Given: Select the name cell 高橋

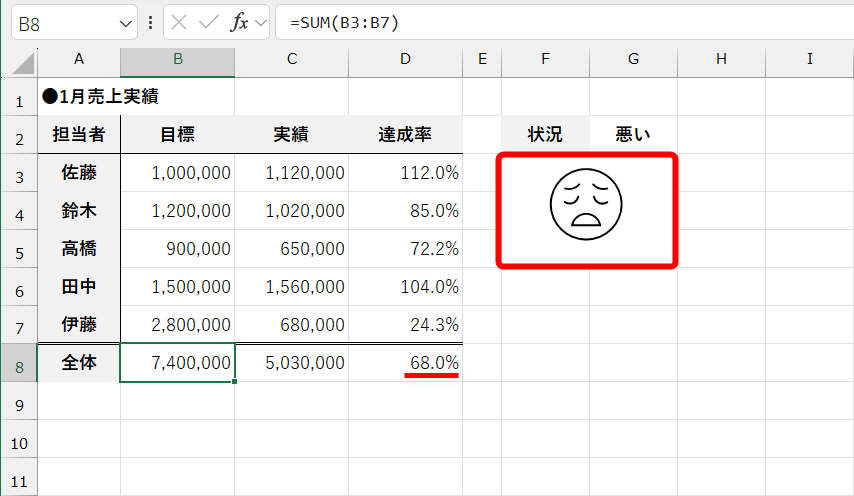Looking at the screenshot, I should [x=79, y=249].
